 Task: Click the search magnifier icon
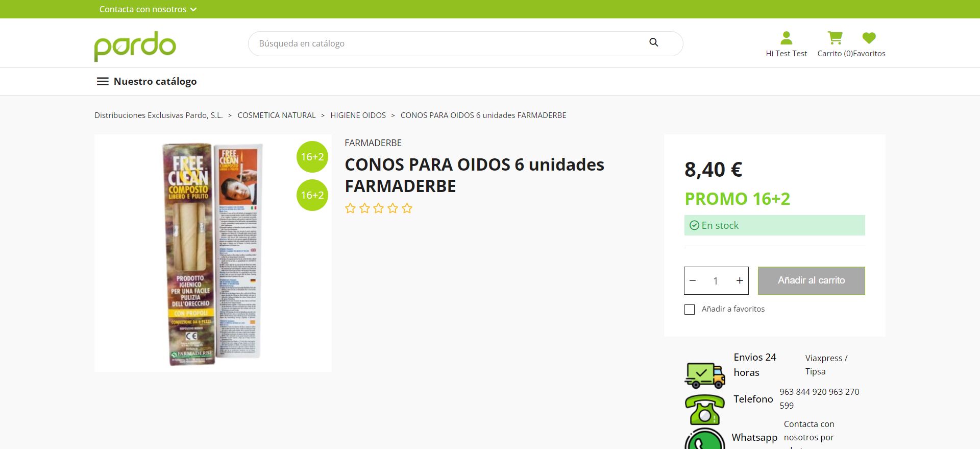coord(654,42)
